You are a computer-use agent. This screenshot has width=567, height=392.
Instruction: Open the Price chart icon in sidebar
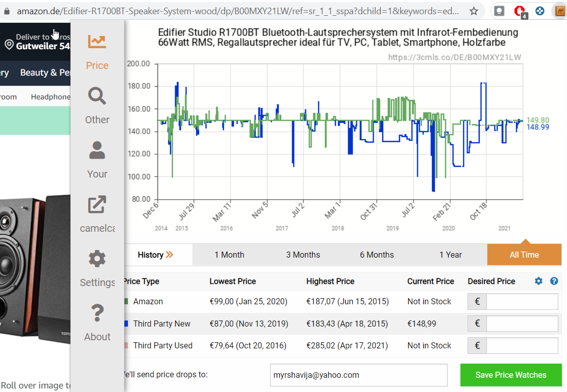point(97,42)
